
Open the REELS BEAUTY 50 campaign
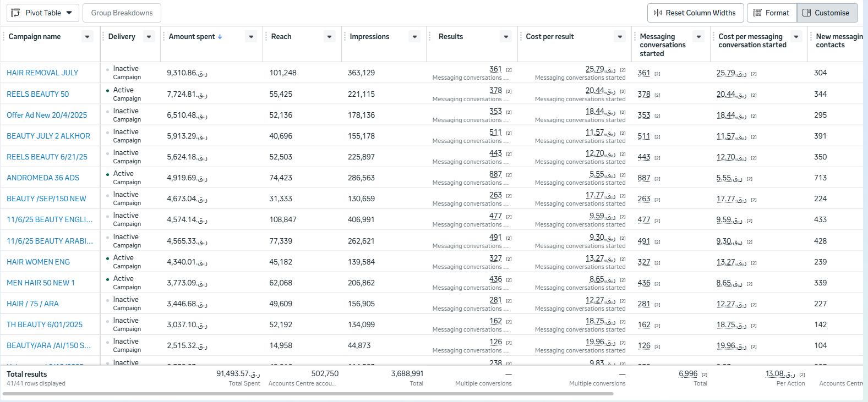click(38, 94)
